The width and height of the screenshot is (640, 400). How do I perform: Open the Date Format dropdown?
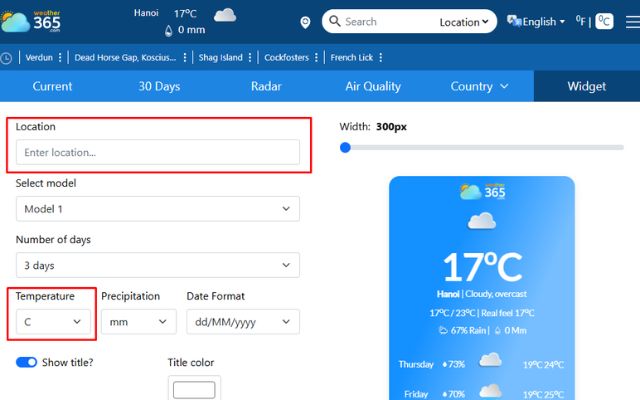pos(243,322)
